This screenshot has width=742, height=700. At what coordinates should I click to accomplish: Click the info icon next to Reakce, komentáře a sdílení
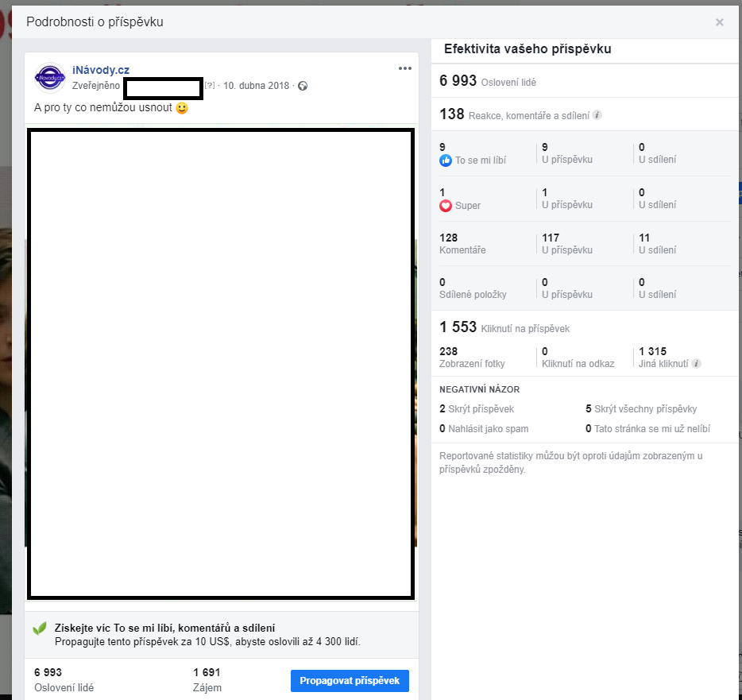click(x=597, y=115)
